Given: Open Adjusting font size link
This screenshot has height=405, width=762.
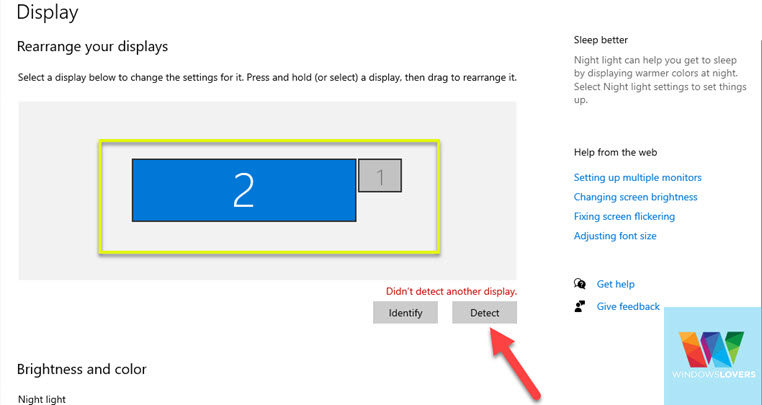Looking at the screenshot, I should point(615,236).
